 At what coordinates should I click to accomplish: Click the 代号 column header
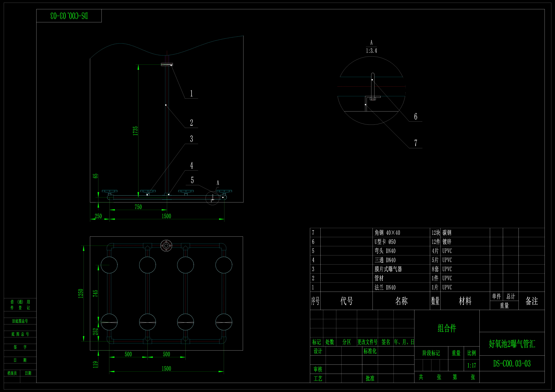click(347, 301)
